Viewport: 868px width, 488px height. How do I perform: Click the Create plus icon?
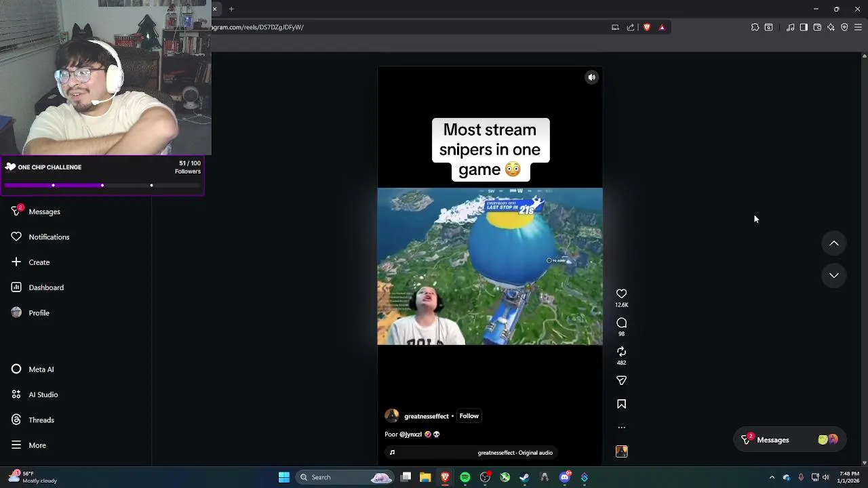pos(16,262)
